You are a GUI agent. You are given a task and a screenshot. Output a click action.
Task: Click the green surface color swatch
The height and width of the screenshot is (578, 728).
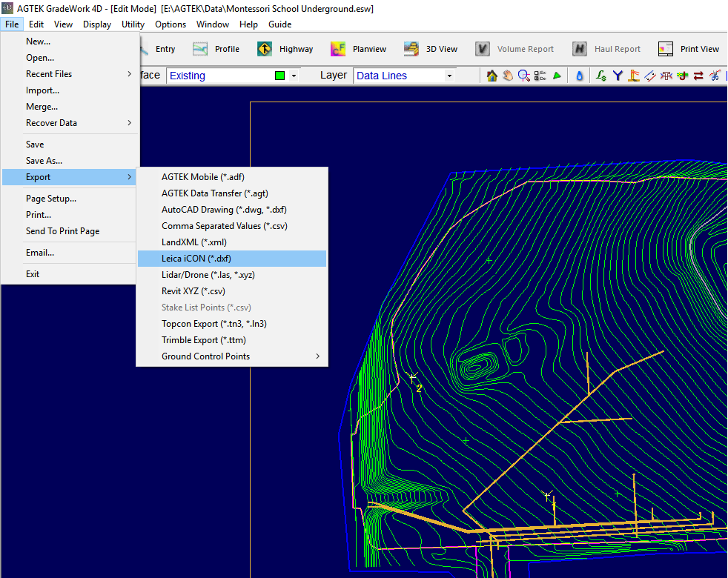279,76
